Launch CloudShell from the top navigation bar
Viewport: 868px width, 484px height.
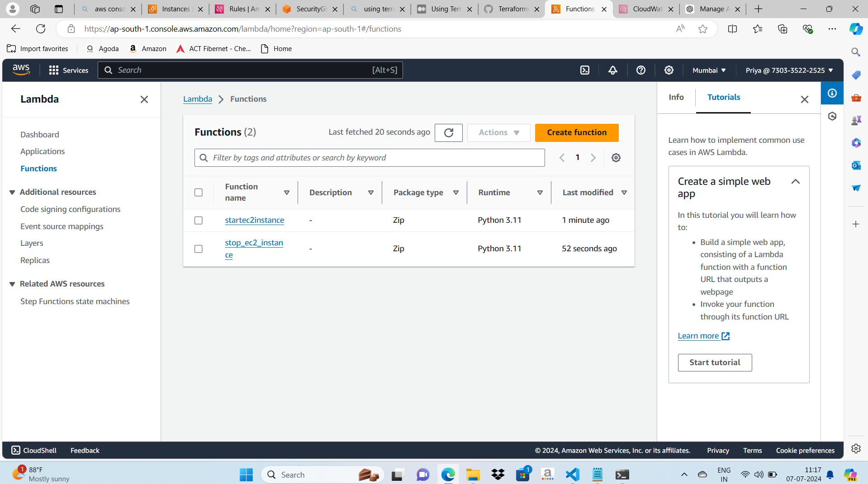click(x=585, y=70)
